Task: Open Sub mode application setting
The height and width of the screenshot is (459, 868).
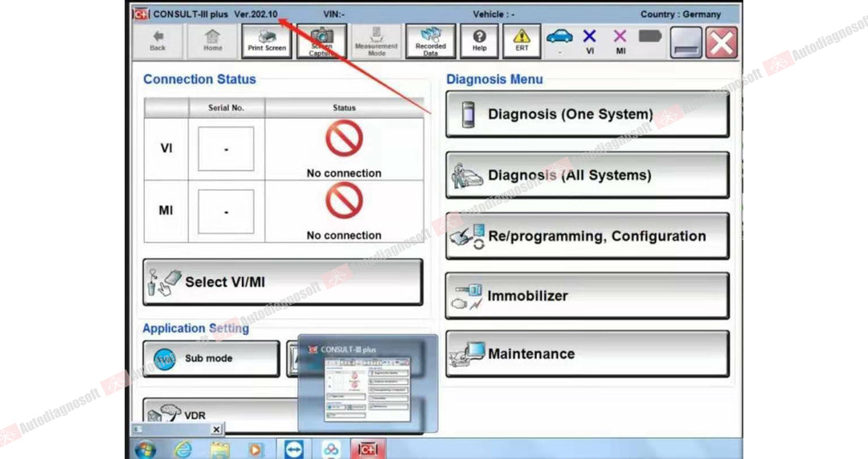Action: pos(211,359)
